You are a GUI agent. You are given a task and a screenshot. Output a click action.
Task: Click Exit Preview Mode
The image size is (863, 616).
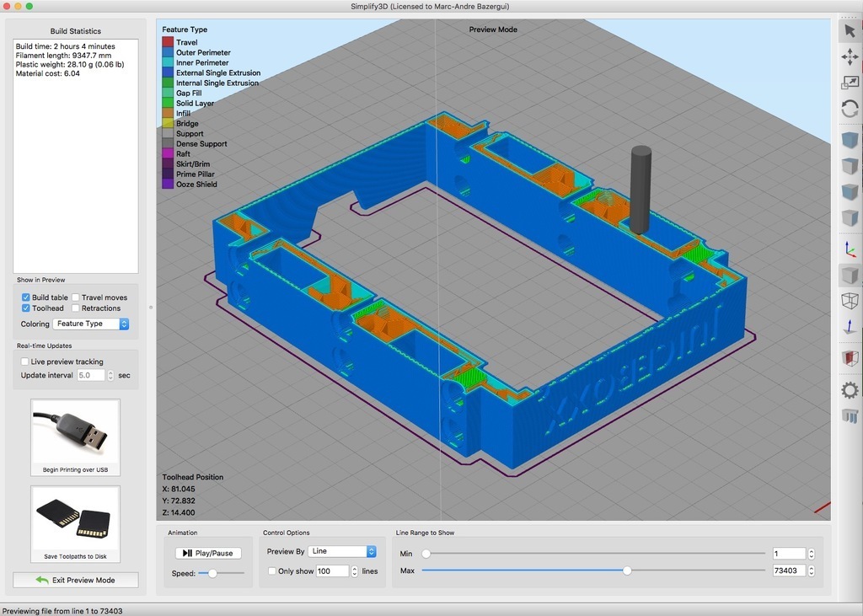pyautogui.click(x=74, y=580)
